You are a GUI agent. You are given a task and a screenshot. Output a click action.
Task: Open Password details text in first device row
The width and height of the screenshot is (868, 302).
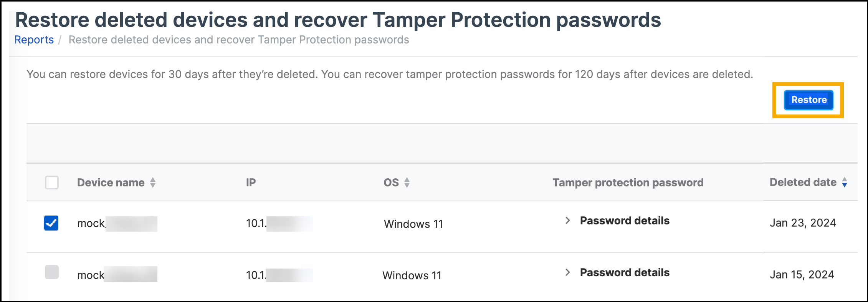point(624,221)
